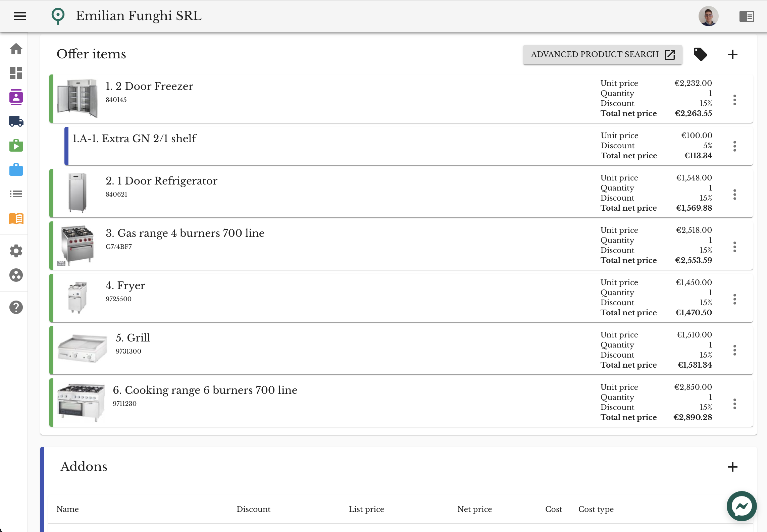767x532 pixels.
Task: Click Advanced Product Search button
Action: [x=603, y=54]
